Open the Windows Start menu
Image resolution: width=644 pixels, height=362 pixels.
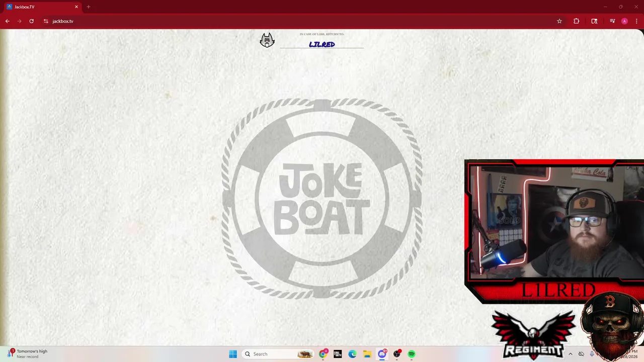(x=233, y=354)
